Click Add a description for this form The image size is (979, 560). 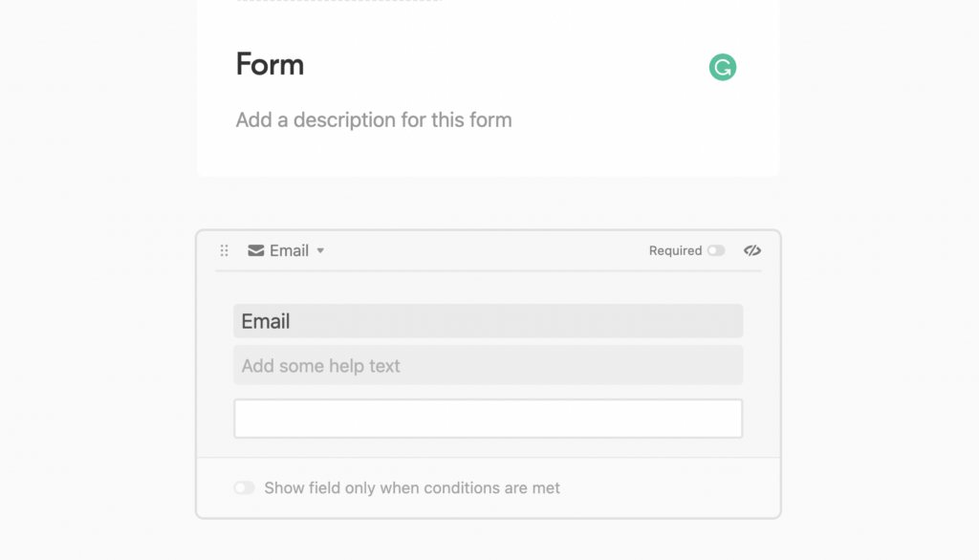click(374, 119)
